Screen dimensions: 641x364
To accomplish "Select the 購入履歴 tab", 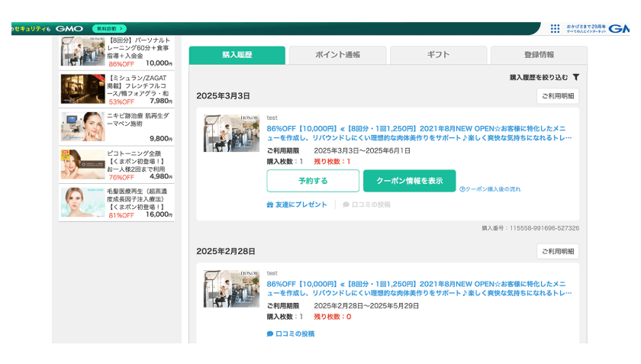I will point(237,55).
